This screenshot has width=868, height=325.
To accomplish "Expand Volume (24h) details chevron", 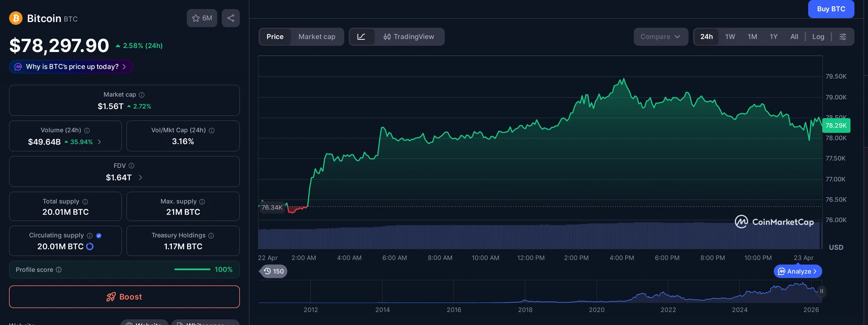I will (99, 142).
